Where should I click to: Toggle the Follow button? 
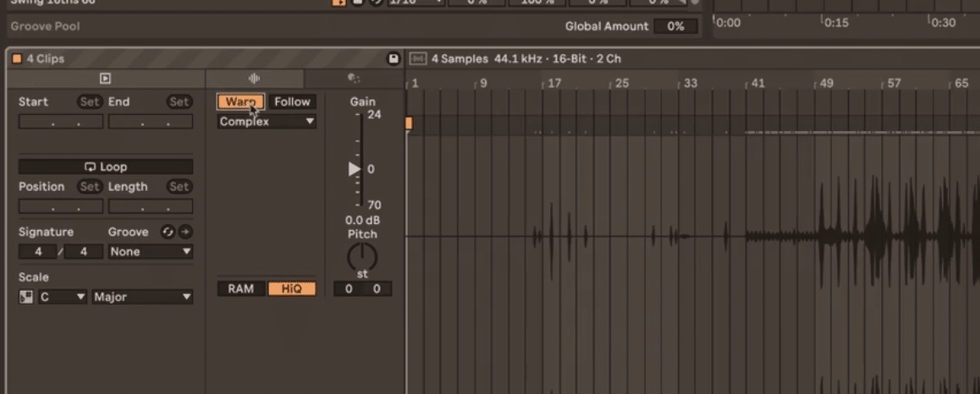tap(293, 101)
